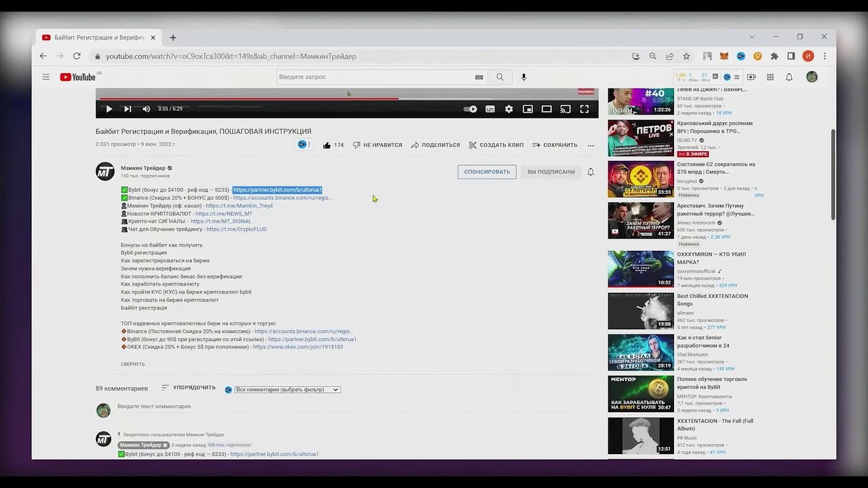Bookmark this page with the star icon

coord(686,56)
